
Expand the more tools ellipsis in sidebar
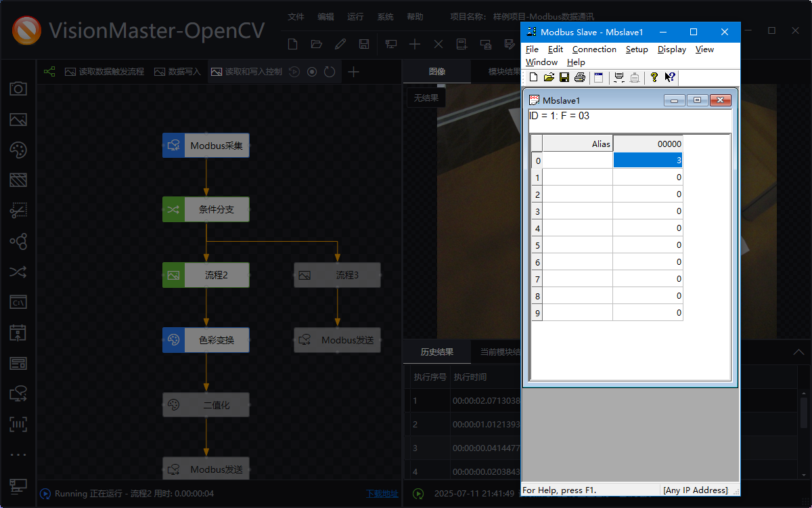click(18, 454)
